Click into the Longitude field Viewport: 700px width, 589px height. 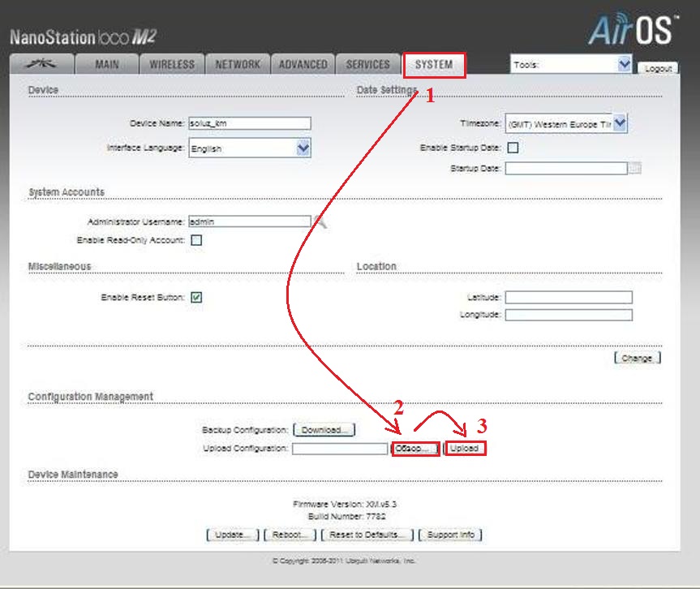tap(569, 315)
